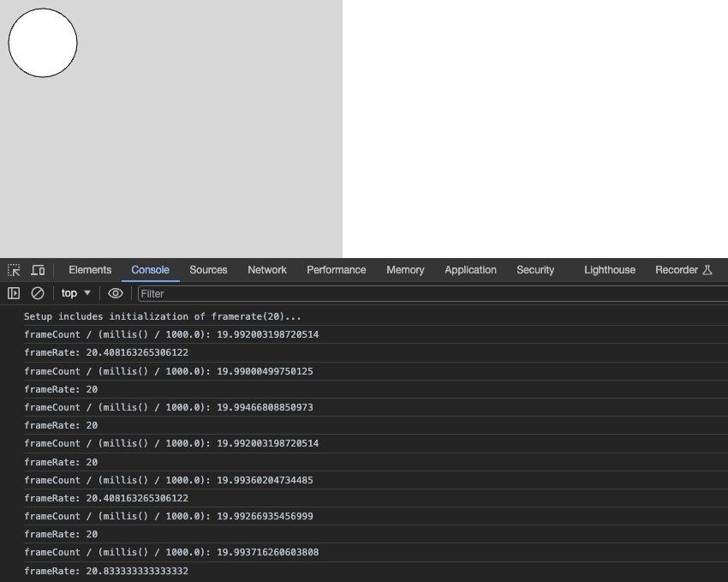The image size is (728, 582).
Task: Open the top execution context dropdown
Action: coord(75,292)
